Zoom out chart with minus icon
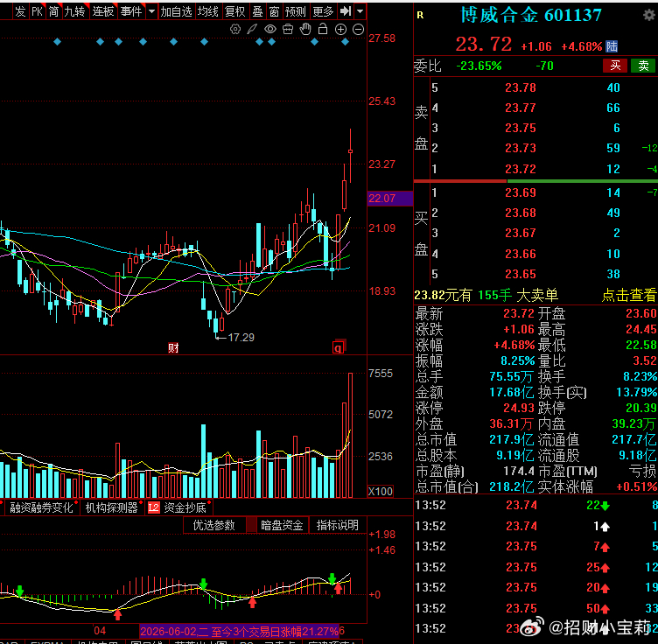 coord(358,30)
